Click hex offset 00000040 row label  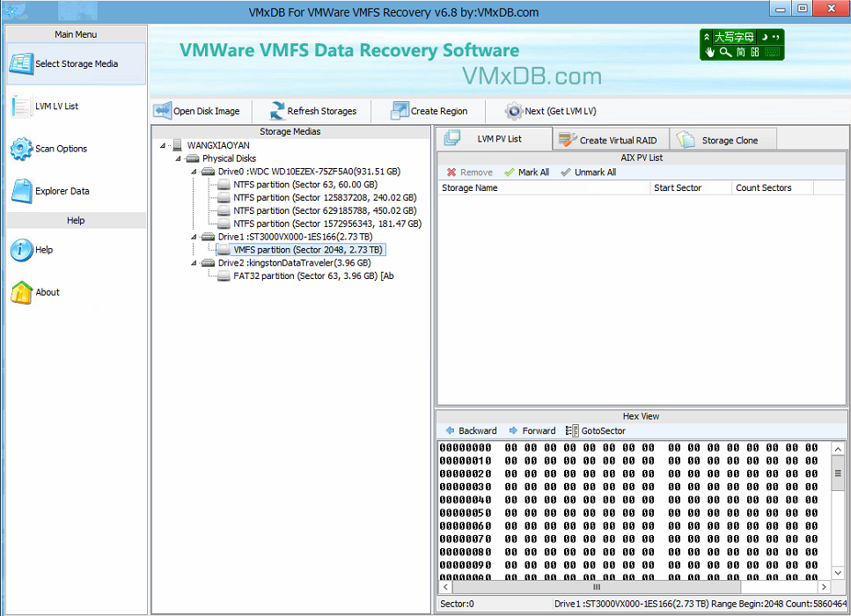click(x=466, y=500)
